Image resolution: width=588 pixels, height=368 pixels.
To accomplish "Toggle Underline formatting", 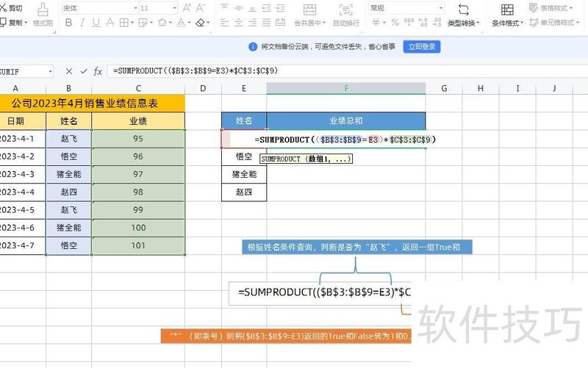I will (96, 23).
